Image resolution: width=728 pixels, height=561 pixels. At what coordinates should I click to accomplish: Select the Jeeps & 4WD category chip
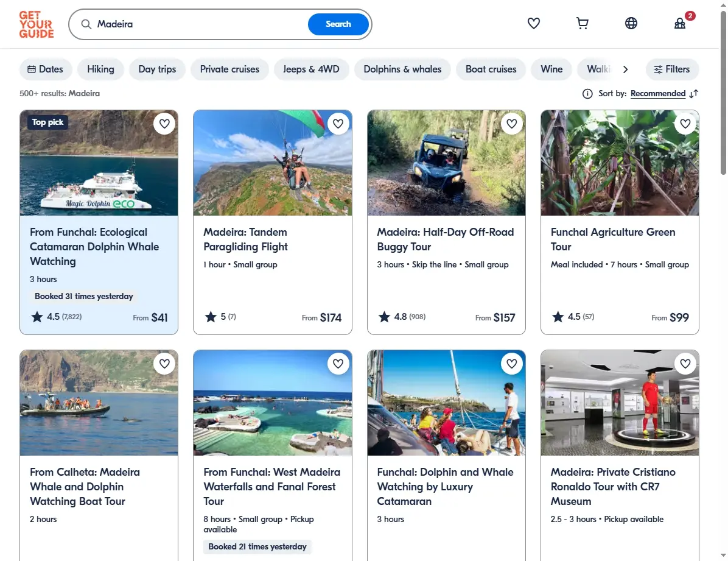pos(311,69)
